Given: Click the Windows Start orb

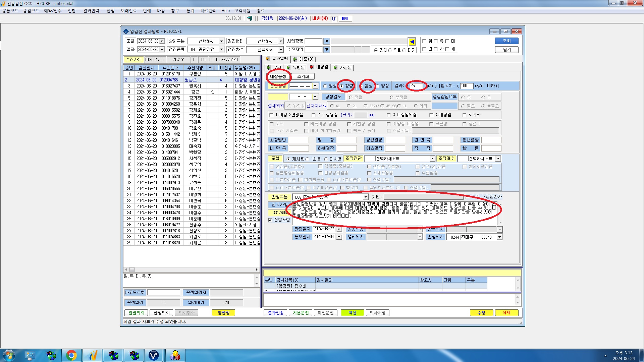Looking at the screenshot, I should click(x=9, y=355).
